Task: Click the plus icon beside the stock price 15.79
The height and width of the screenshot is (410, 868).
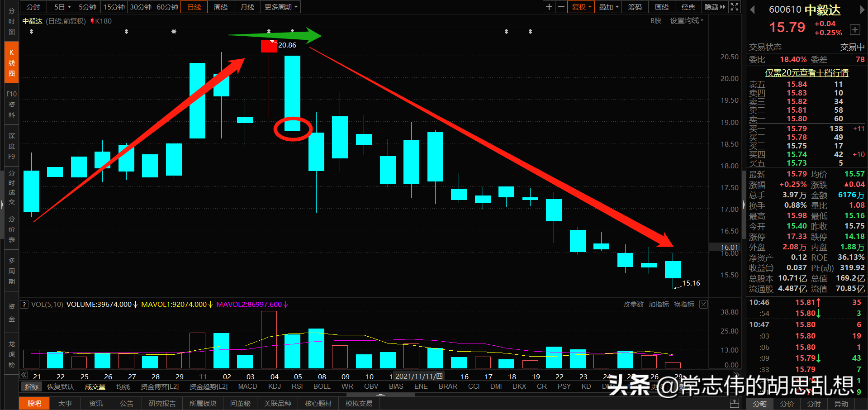Action: (x=855, y=29)
